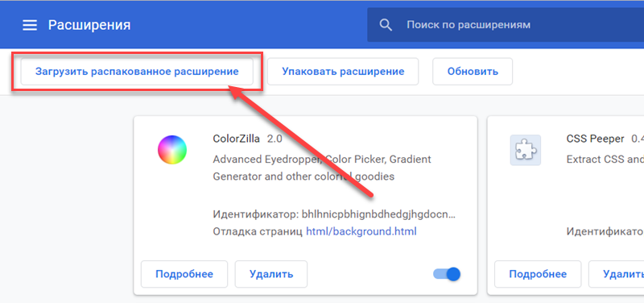The image size is (644, 303).
Task: Click the Отладка страниц label
Action: tap(258, 232)
